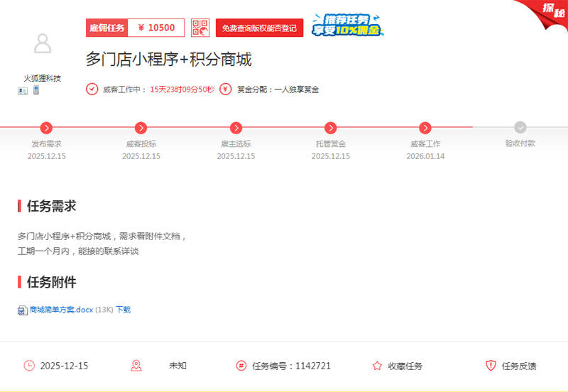Open 商城简单方案.docx attachment link
This screenshot has width=568, height=392.
pos(61,310)
